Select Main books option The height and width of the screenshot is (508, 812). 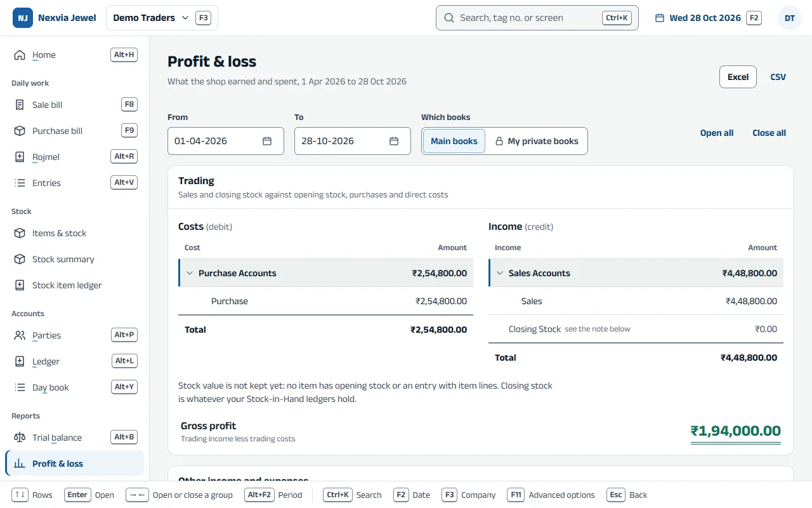pos(454,141)
